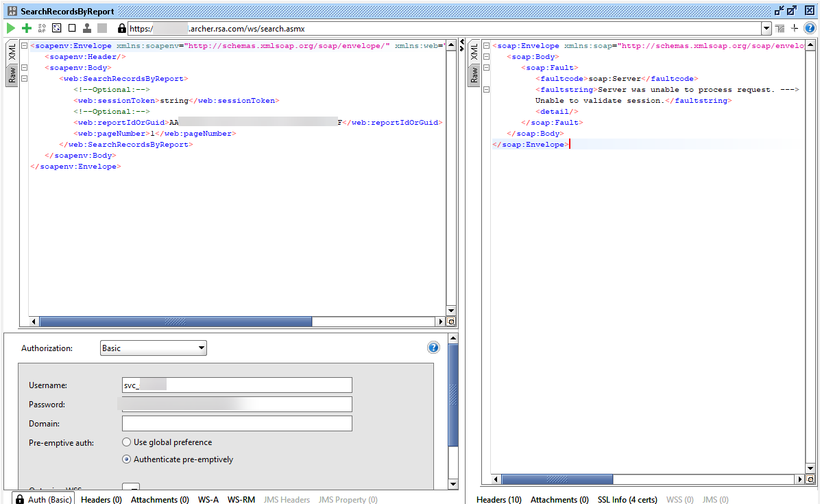This screenshot has height=504, width=820.
Task: Recreate default request from schema icon
Action: click(56, 28)
